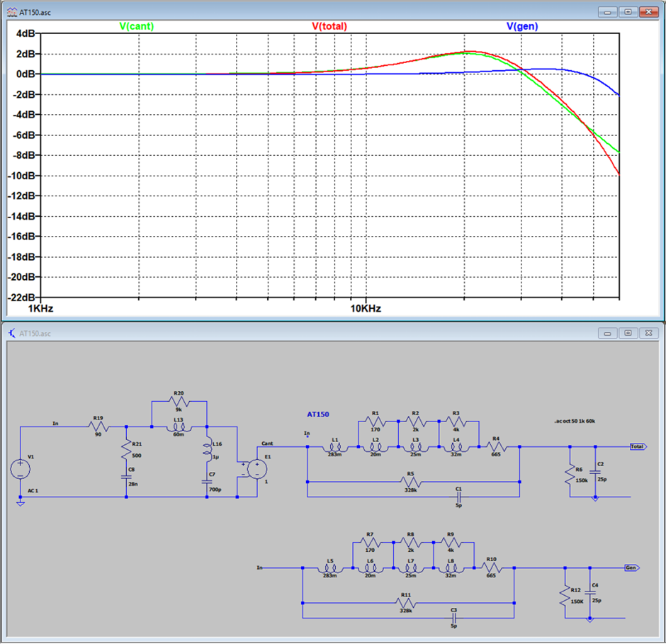Click resistor R10 (665) symbol
Viewport: 666px width, 644px height.
click(492, 568)
